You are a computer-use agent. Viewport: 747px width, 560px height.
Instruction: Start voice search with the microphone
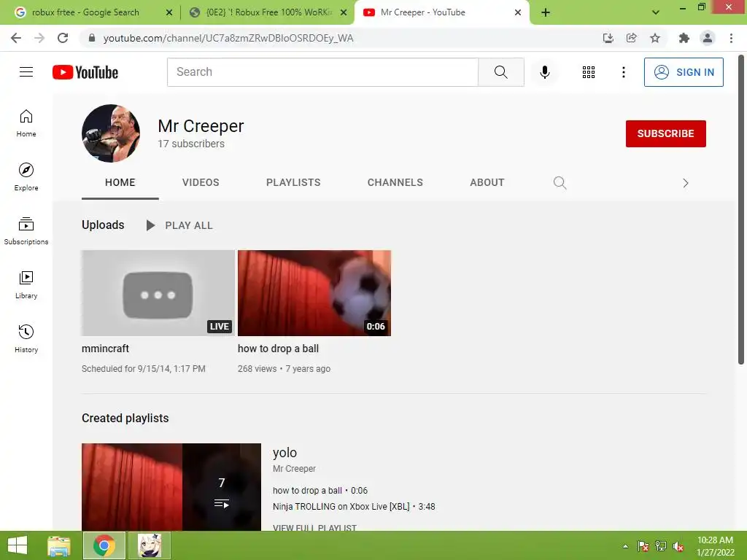[544, 72]
